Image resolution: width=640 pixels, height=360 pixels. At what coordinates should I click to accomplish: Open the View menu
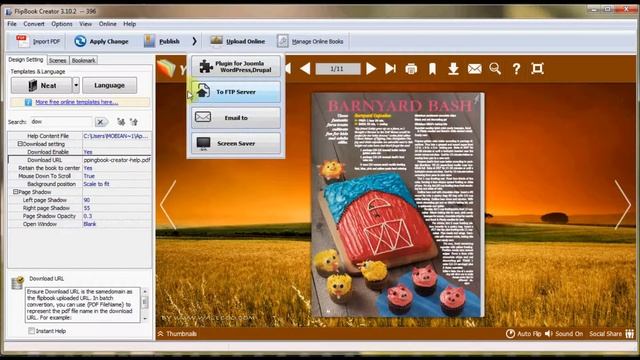pyautogui.click(x=85, y=24)
